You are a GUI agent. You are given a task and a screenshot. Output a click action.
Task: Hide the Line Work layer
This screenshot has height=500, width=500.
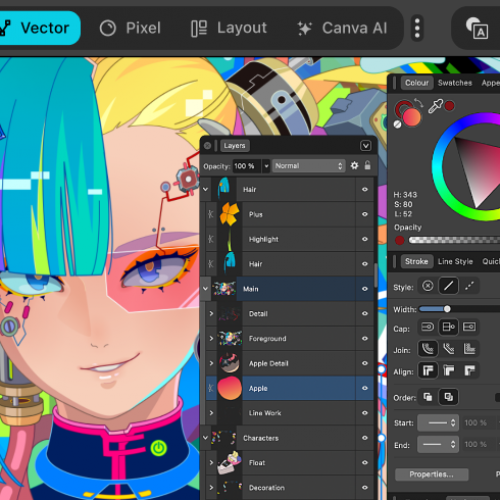pyautogui.click(x=365, y=413)
